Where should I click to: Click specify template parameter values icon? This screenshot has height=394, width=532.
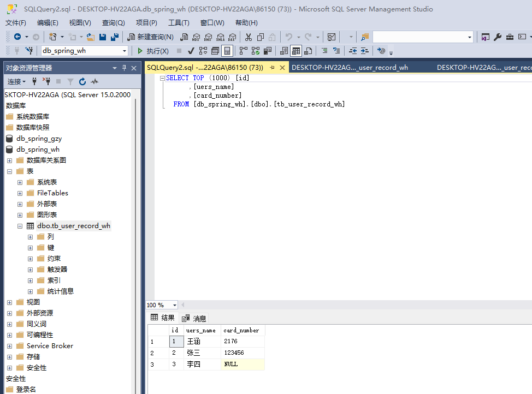tap(381, 51)
